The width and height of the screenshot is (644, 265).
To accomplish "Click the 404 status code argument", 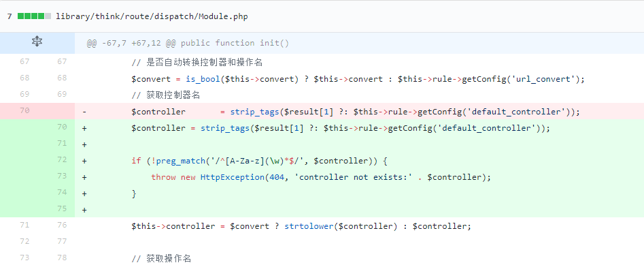I will coord(277,177).
